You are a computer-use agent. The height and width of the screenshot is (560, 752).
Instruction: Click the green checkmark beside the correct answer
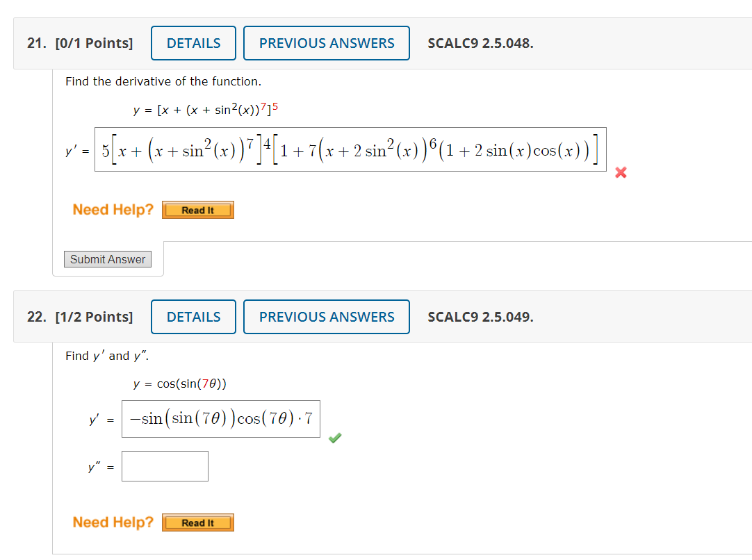[335, 438]
